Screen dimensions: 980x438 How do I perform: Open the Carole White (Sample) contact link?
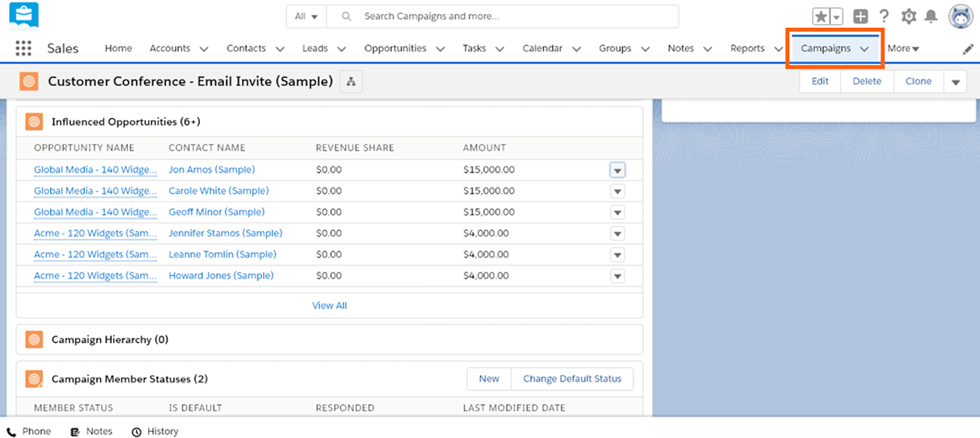click(218, 191)
